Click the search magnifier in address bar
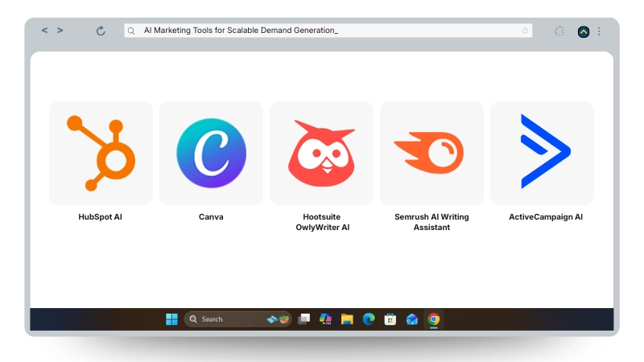The width and height of the screenshot is (644, 362). 131,31
